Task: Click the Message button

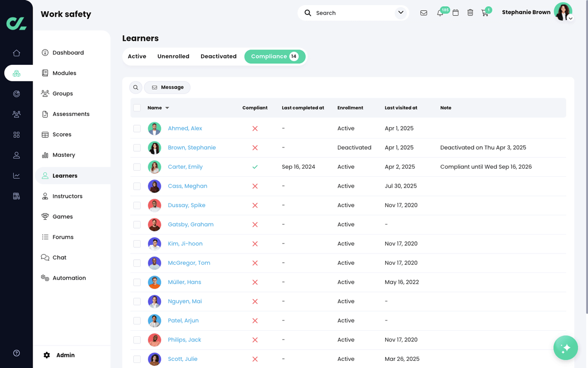Action: tap(167, 87)
